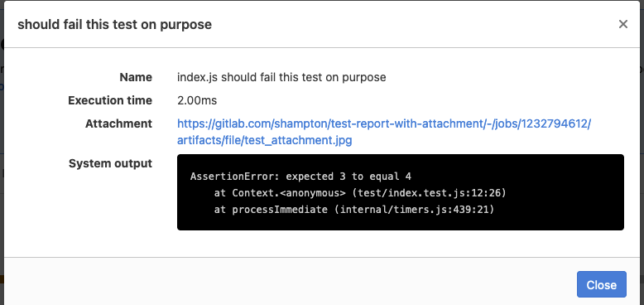Click the AssertionError line in system output
Screen dimensions: 644x305
(x=300, y=177)
